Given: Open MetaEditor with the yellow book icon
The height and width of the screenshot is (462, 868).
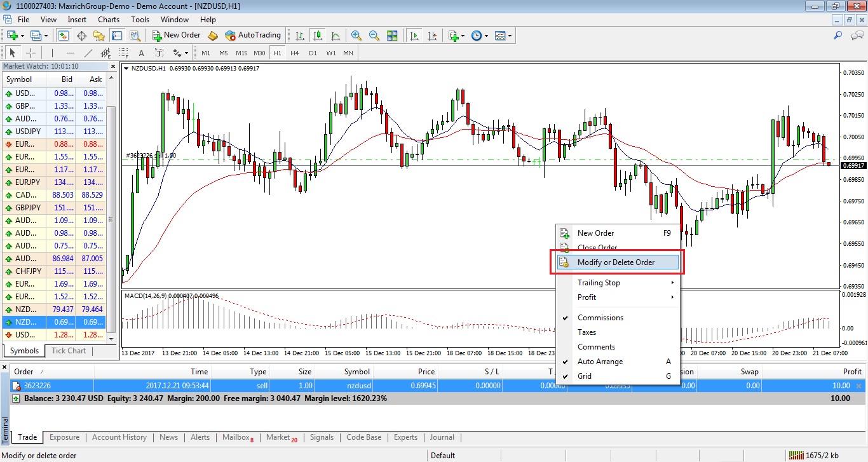Looking at the screenshot, I should coord(213,36).
